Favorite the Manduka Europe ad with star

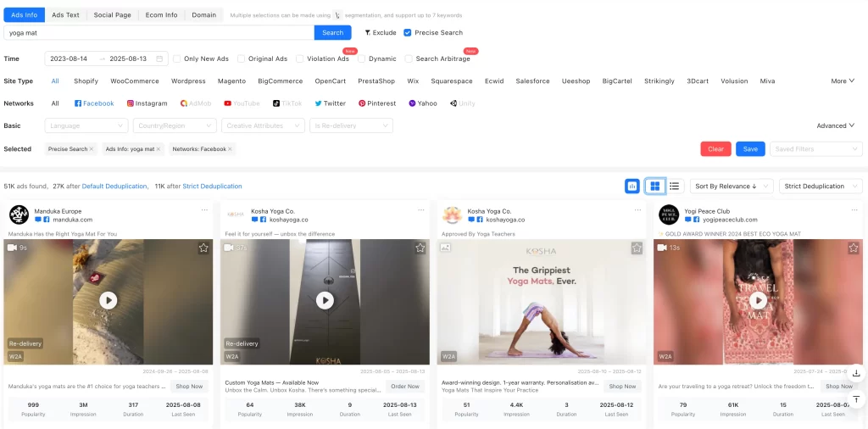click(x=203, y=248)
